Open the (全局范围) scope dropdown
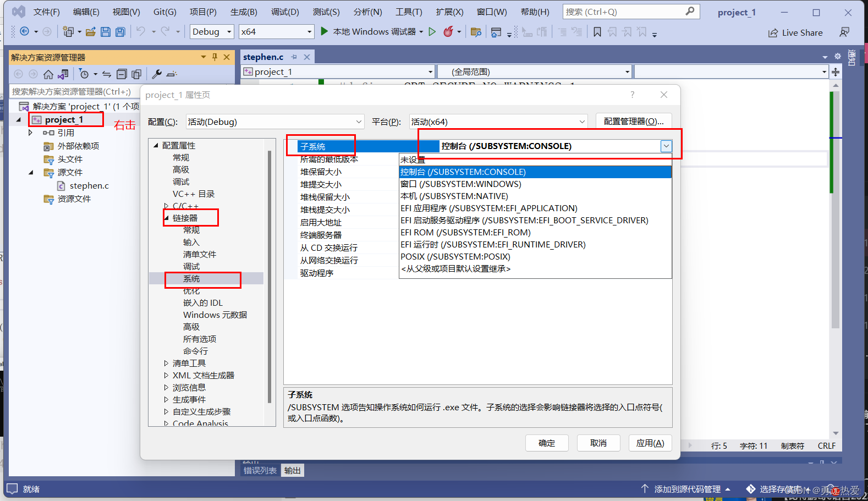This screenshot has width=868, height=501. tap(535, 71)
